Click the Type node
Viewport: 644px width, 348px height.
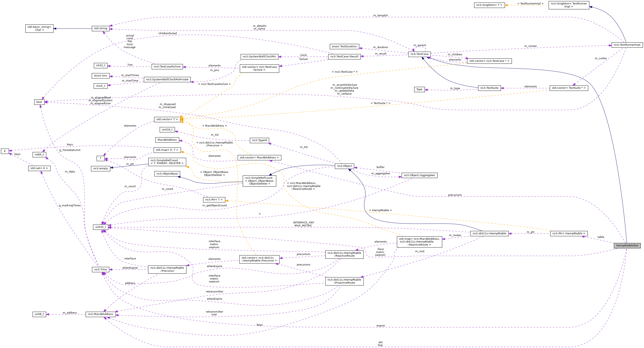[x=419, y=89]
